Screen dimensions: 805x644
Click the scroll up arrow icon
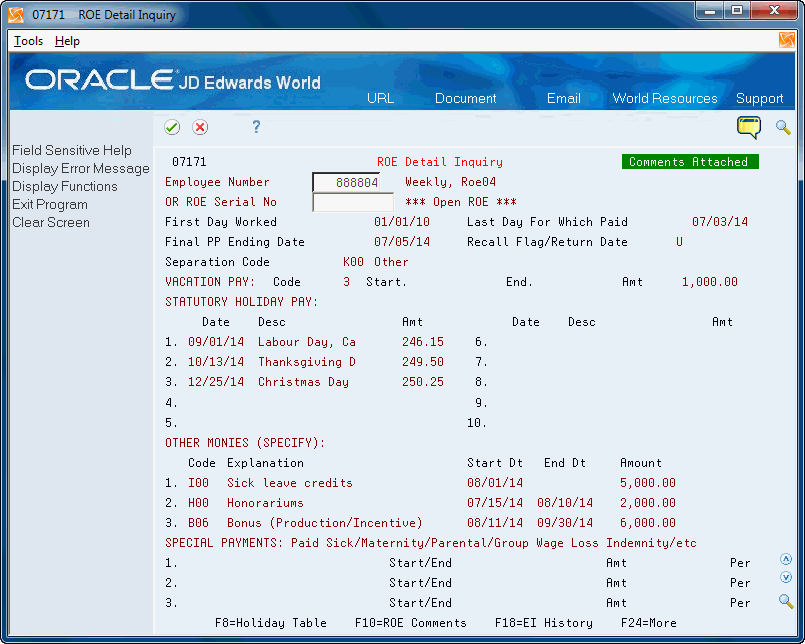click(x=785, y=559)
